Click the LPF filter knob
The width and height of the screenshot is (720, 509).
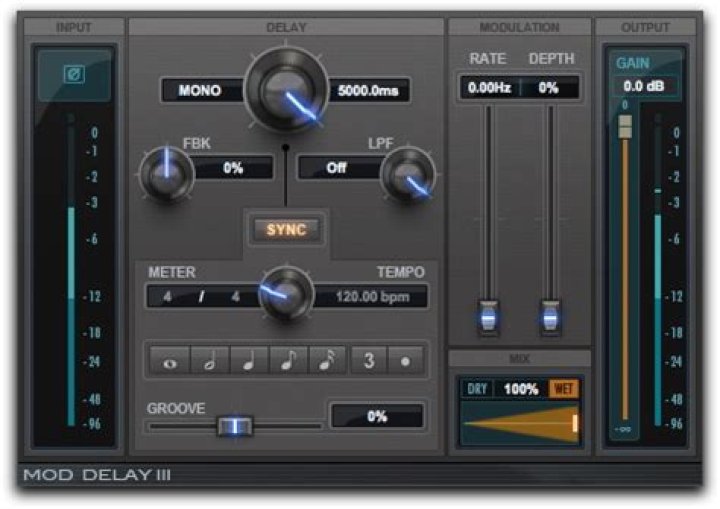click(x=408, y=175)
